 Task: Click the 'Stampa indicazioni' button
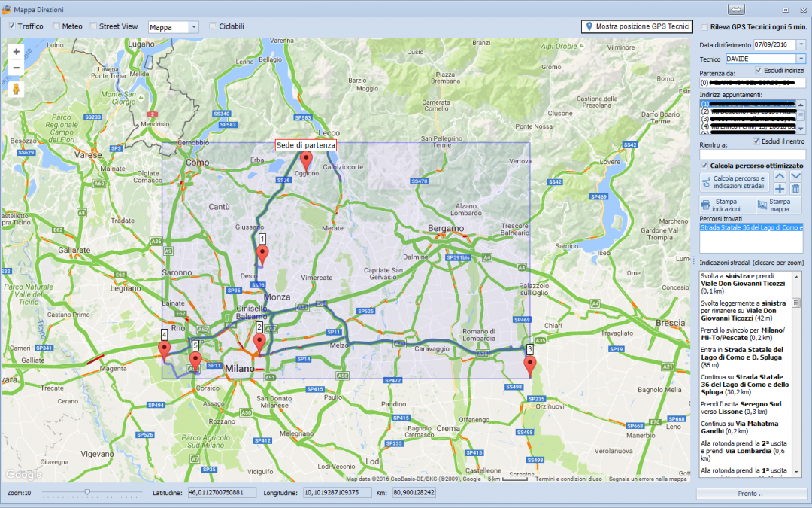(x=726, y=205)
